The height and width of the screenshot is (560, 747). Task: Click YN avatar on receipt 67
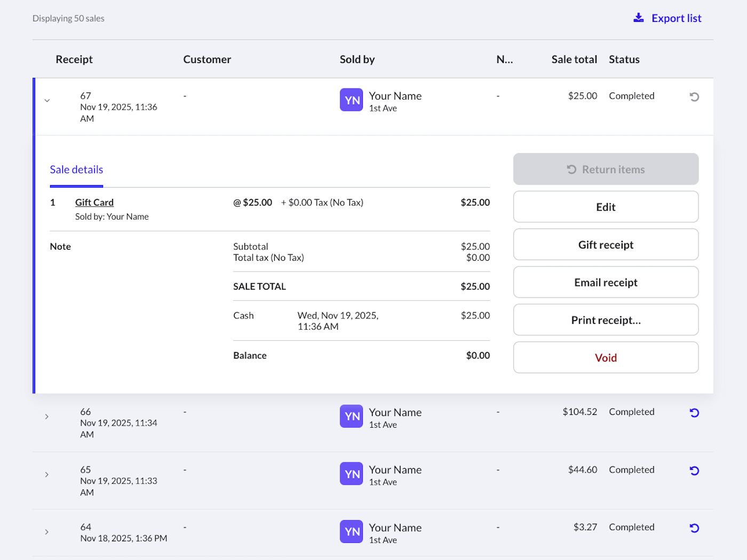tap(351, 100)
